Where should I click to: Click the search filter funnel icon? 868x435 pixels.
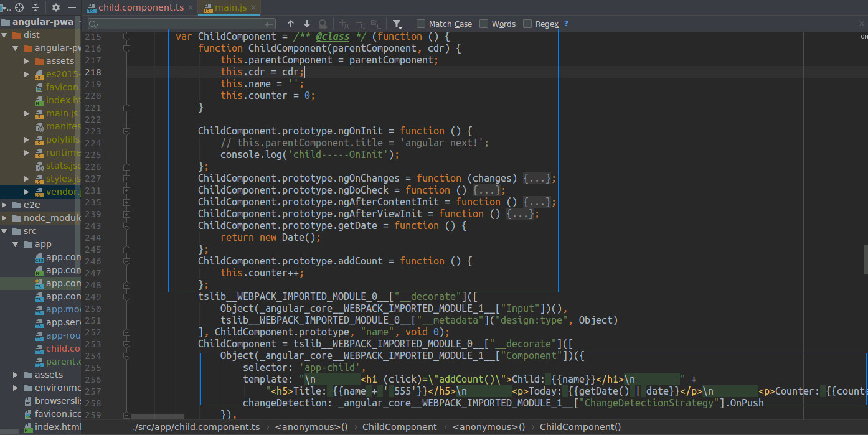tap(397, 24)
